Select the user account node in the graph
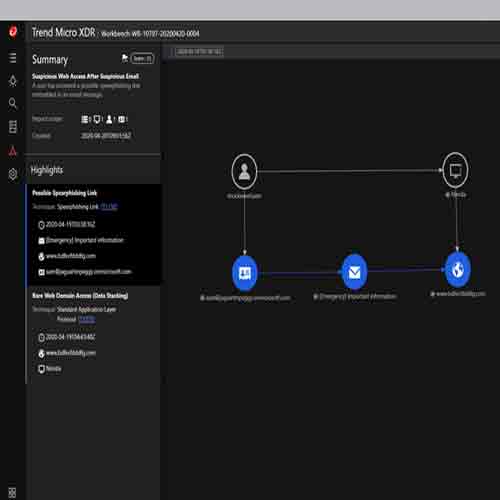 coord(244,171)
